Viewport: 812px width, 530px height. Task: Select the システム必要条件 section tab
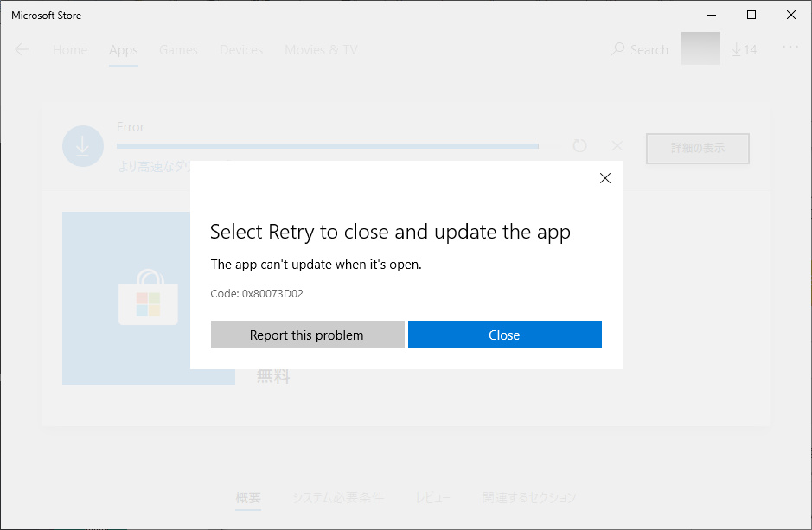point(339,497)
